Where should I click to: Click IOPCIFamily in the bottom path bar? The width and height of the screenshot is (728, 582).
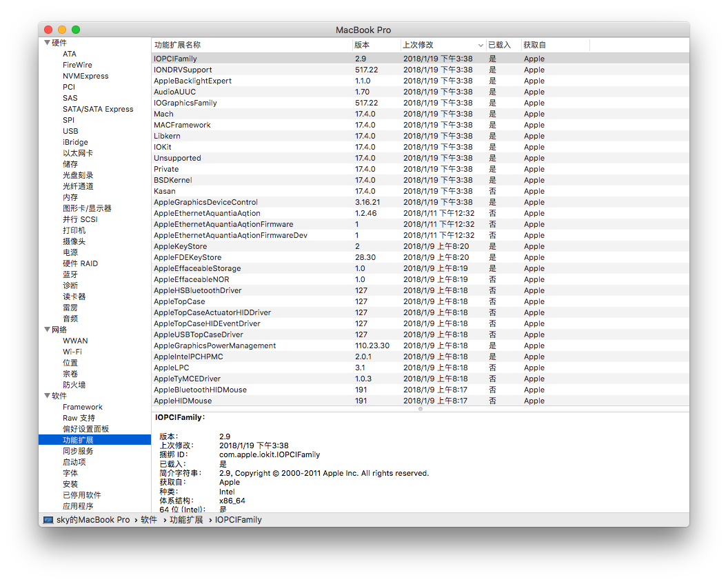[x=238, y=520]
